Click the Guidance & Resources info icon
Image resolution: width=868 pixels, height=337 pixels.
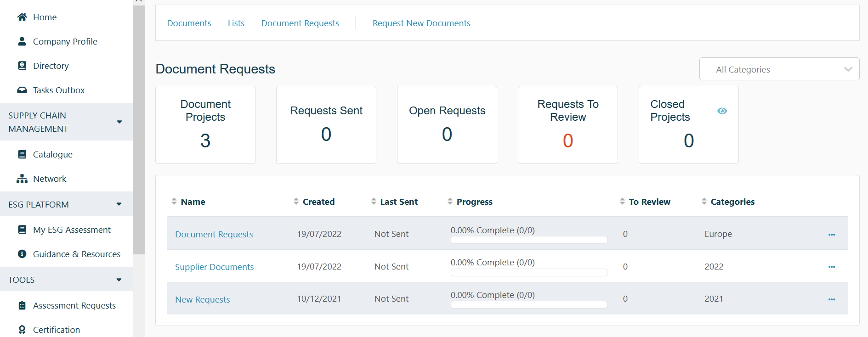22,254
